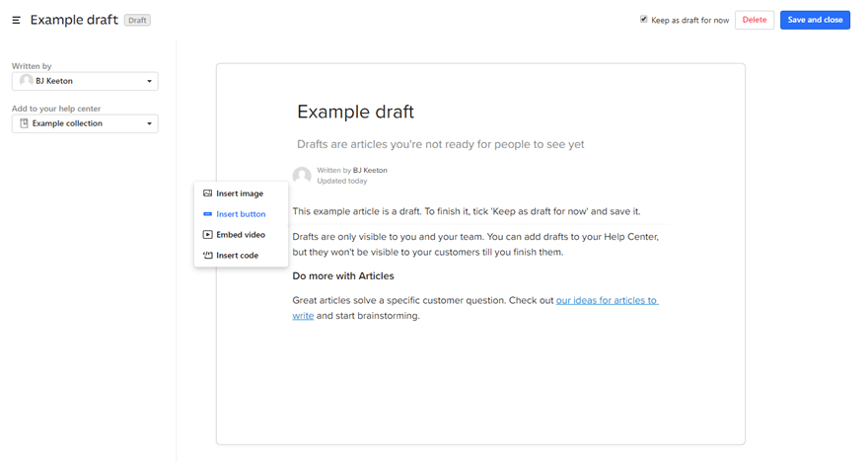Pick Insert code from the insert menu

point(237,256)
